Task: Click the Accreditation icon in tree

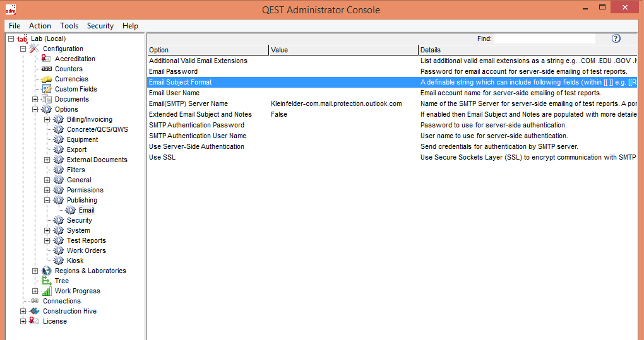Action: pyautogui.click(x=47, y=59)
